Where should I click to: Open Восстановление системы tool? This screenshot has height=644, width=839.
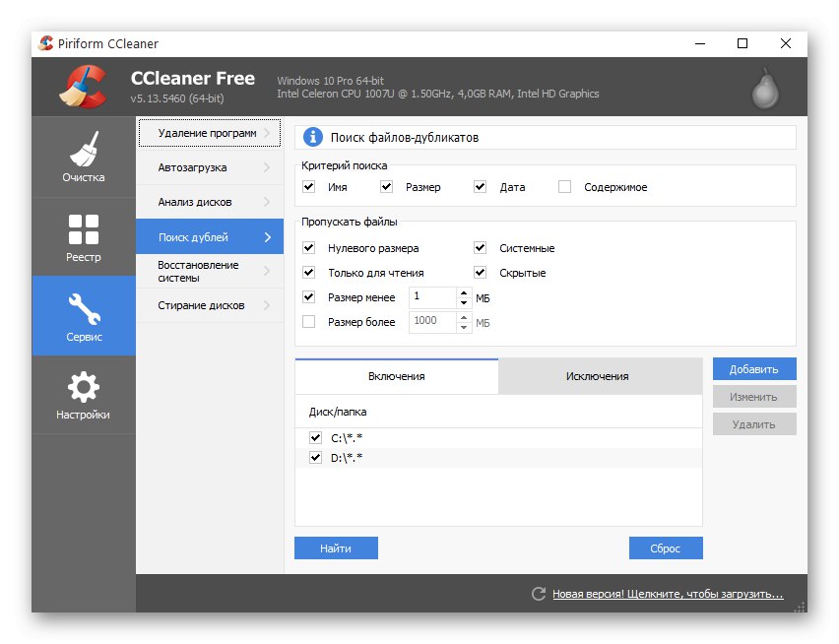210,271
